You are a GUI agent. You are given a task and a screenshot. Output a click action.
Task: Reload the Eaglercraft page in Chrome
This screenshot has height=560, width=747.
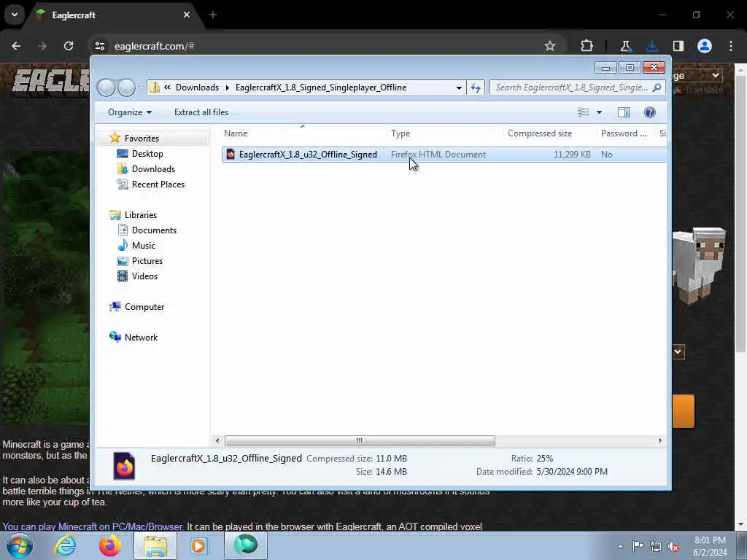coord(69,46)
